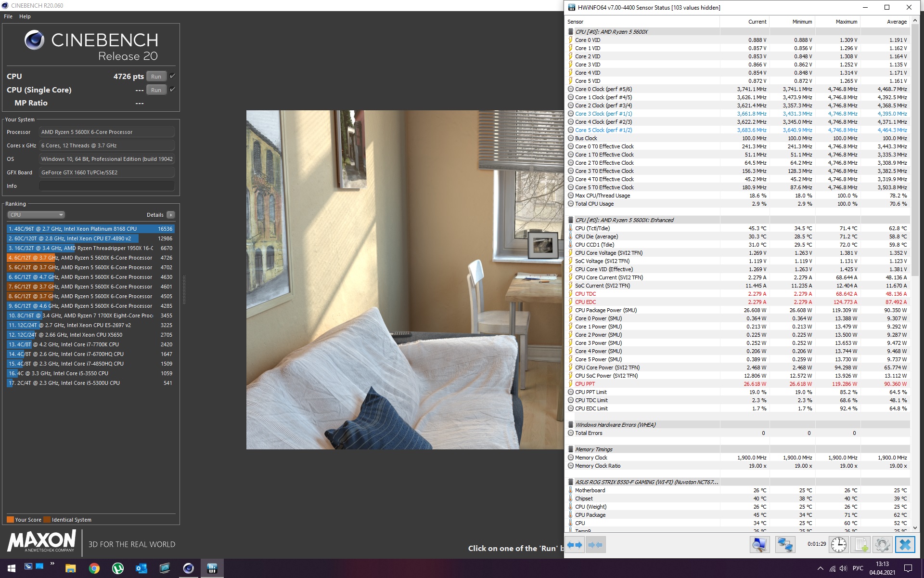Collapse the Memory Timings sensor group
This screenshot has height=578, width=924.
click(571, 449)
